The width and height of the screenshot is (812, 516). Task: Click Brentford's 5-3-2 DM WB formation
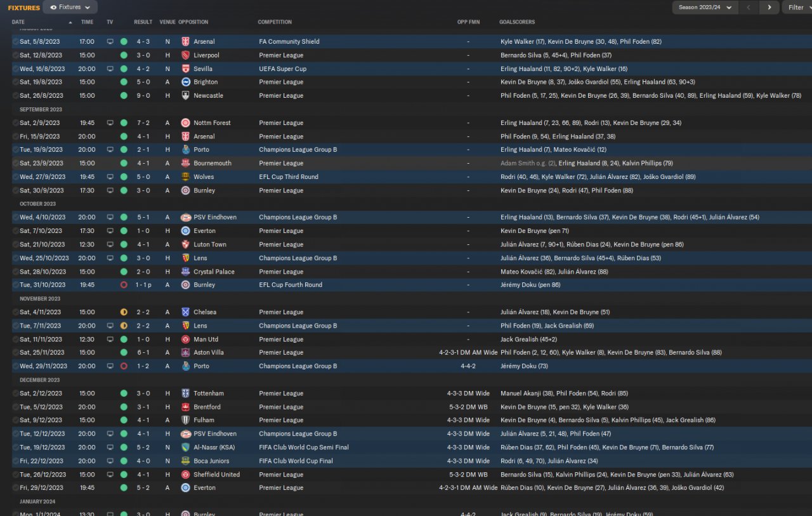[468, 407]
